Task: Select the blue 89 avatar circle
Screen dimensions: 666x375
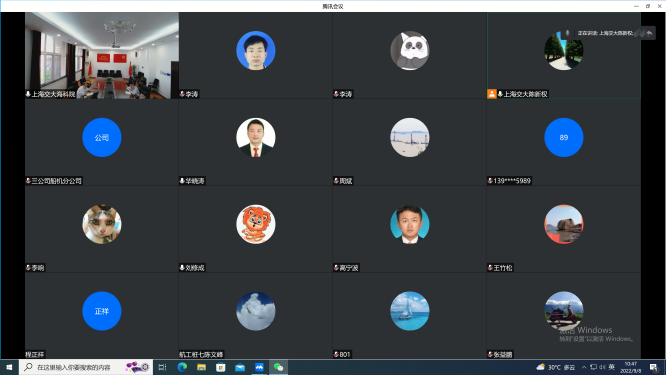Action: tap(564, 138)
